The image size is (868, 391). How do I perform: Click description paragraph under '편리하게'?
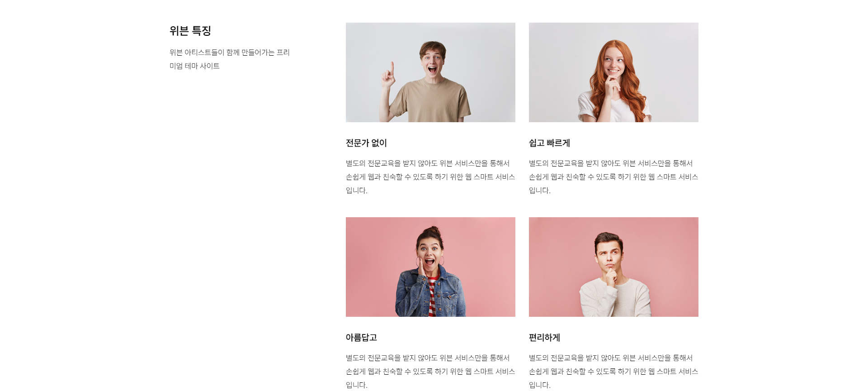tap(613, 372)
